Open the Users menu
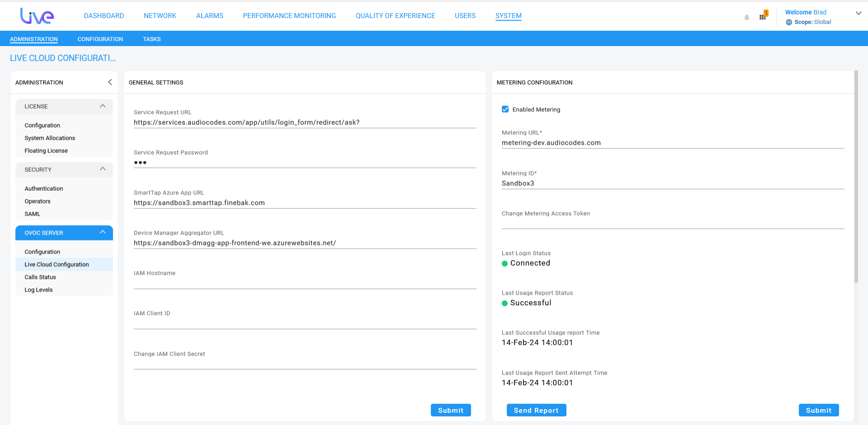Image resolution: width=868 pixels, height=425 pixels. [x=465, y=16]
